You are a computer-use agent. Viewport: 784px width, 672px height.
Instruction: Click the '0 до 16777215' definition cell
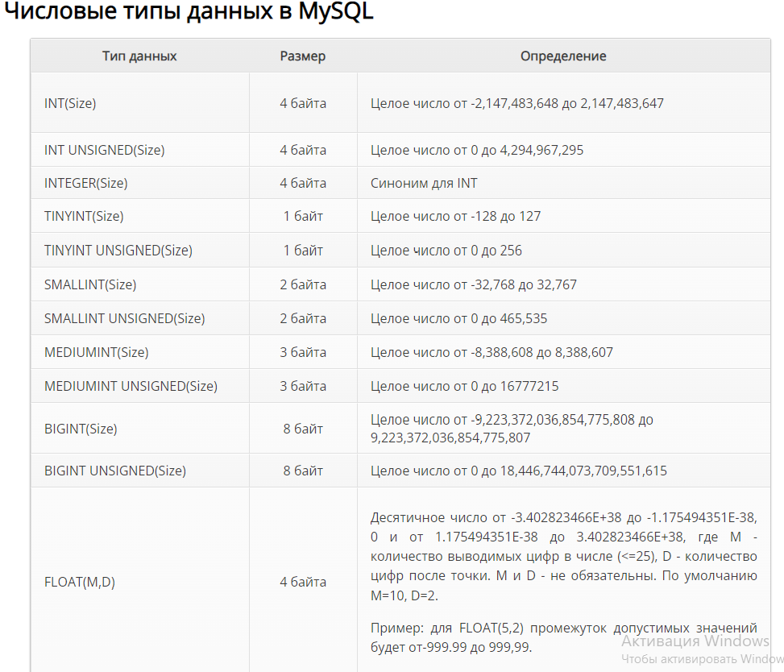563,386
